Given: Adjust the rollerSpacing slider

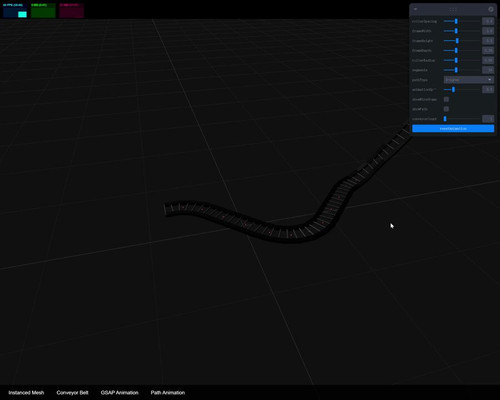Looking at the screenshot, I should pos(462,21).
